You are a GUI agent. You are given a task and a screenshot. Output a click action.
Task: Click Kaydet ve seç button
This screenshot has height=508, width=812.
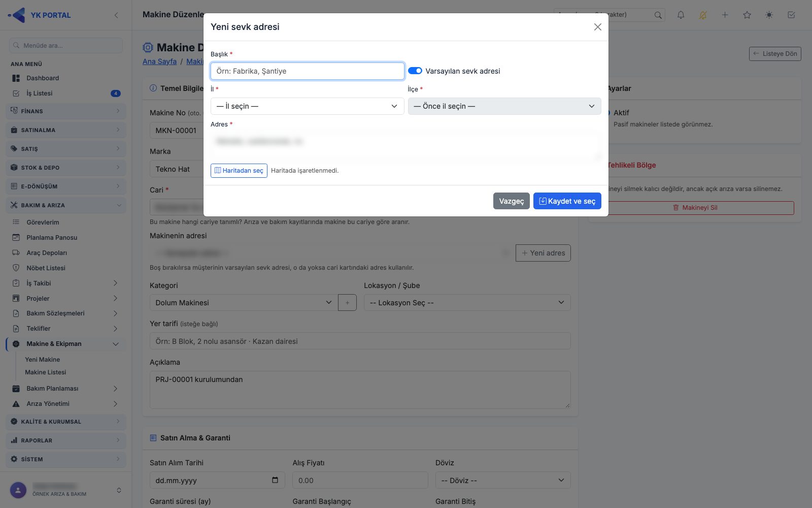[x=567, y=201]
